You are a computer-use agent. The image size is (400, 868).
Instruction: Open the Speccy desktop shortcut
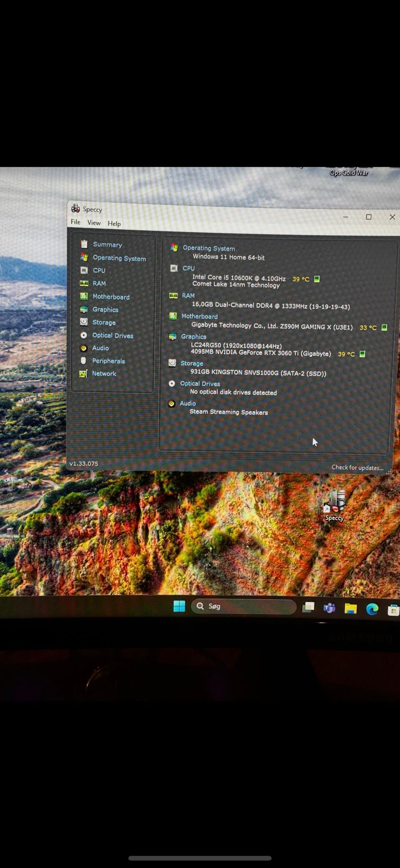point(335,505)
